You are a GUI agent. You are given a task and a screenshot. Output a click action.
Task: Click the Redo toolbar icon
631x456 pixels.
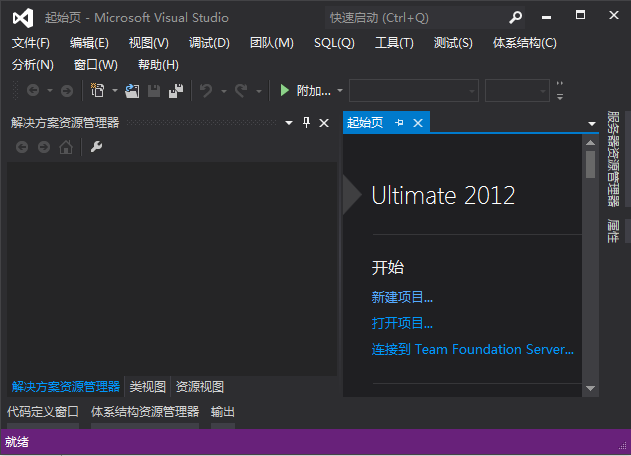[241, 91]
